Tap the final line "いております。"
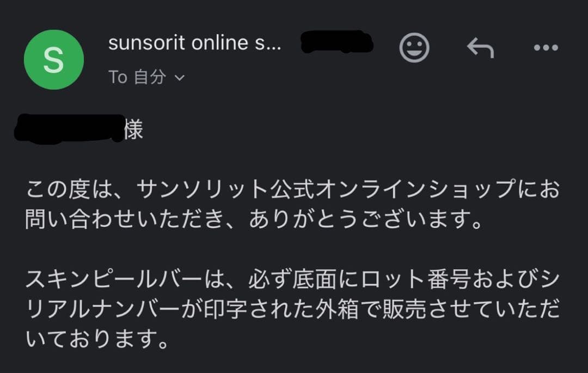588x373 pixels. 96,340
